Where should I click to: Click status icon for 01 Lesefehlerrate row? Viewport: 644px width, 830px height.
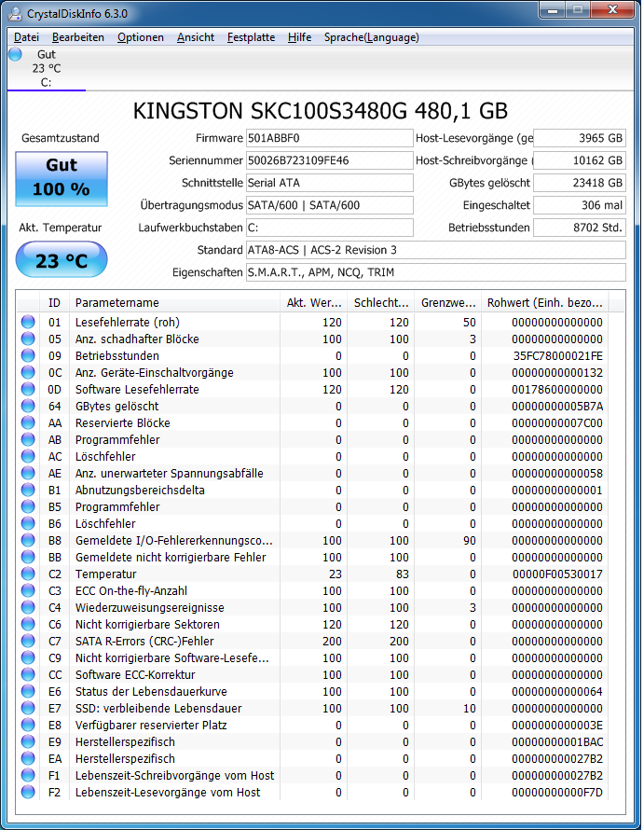click(28, 322)
